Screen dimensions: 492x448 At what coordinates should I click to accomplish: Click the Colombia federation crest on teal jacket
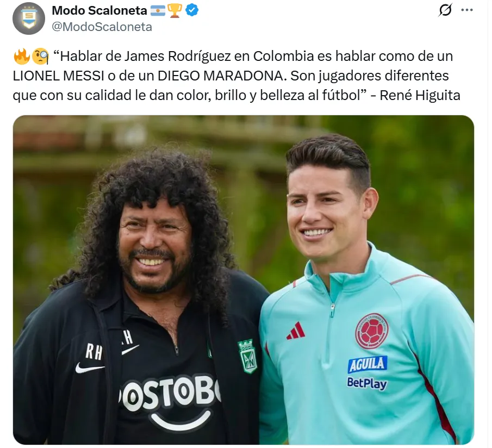372,331
